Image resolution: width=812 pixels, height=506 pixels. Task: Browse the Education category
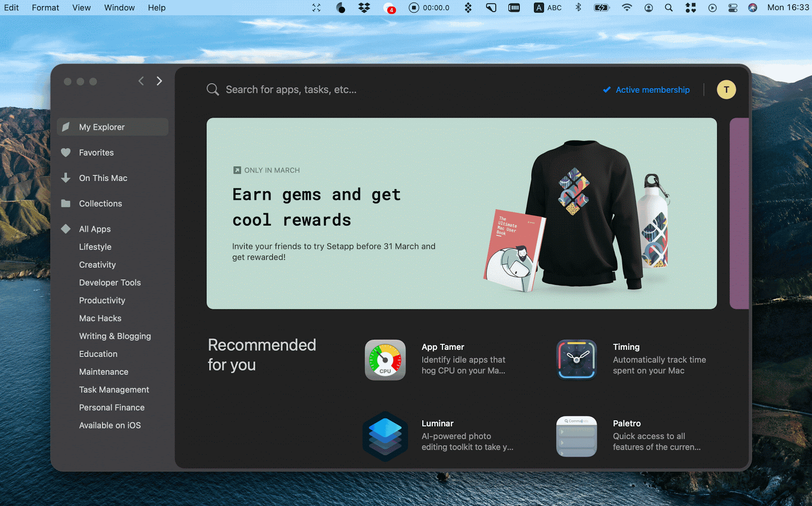click(x=98, y=354)
